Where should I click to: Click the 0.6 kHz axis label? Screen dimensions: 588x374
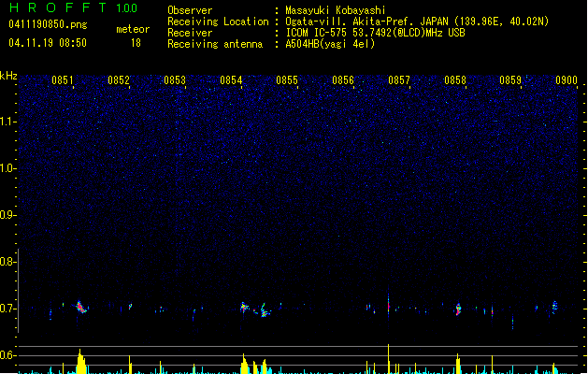pyautogui.click(x=8, y=355)
